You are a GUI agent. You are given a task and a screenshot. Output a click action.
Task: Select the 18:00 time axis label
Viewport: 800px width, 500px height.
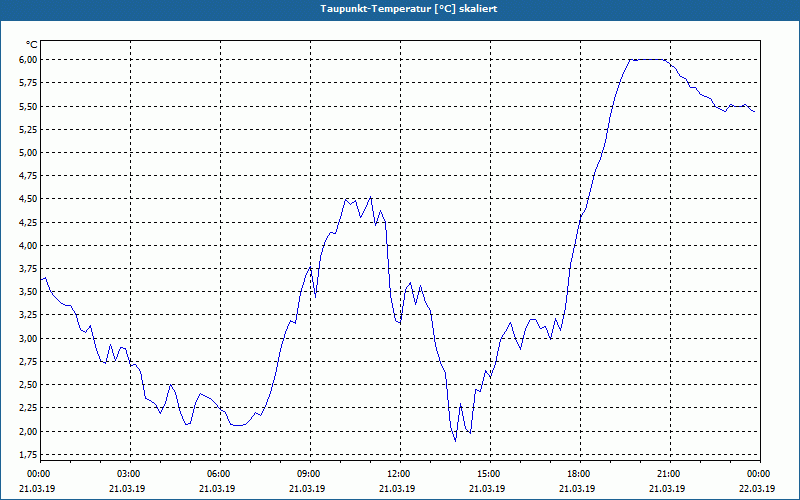(x=581, y=474)
